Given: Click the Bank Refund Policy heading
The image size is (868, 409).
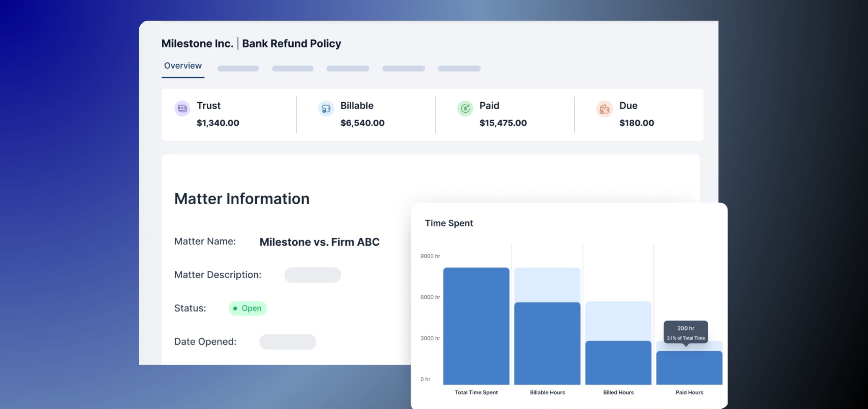Looking at the screenshot, I should tap(292, 43).
